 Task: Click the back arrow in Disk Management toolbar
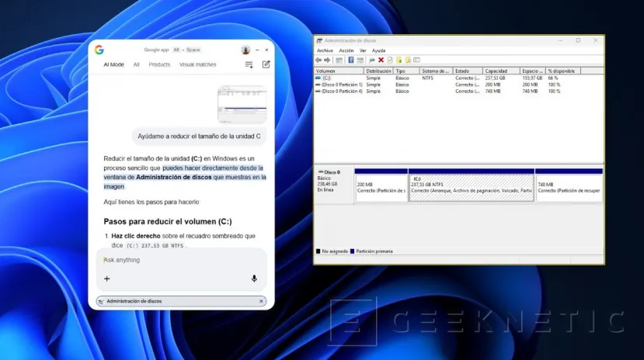[x=319, y=61]
